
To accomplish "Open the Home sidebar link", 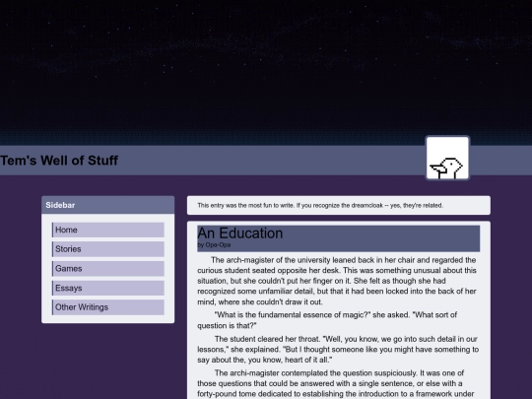I will [108, 230].
